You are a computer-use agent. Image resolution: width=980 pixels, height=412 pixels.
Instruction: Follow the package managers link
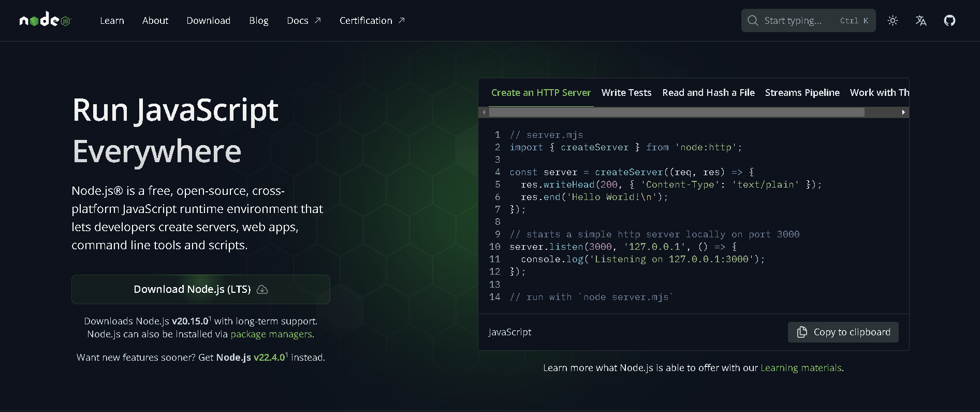coord(271,334)
